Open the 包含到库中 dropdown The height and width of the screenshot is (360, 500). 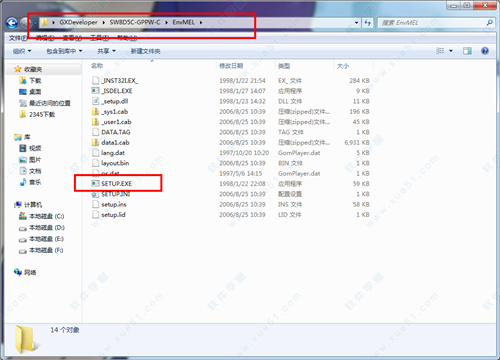(64, 51)
